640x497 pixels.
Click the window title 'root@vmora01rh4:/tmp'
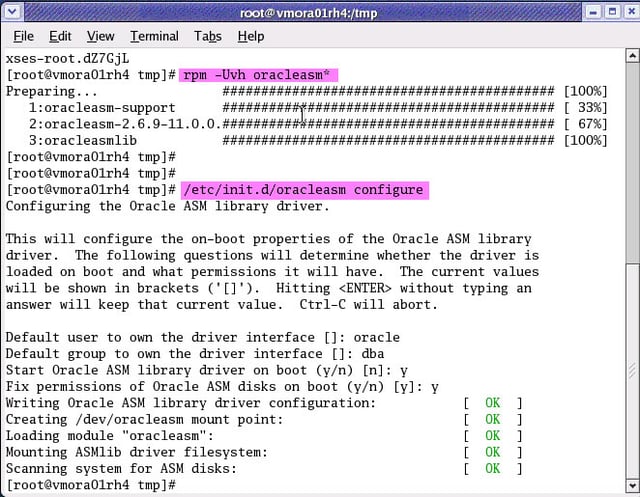(x=309, y=13)
